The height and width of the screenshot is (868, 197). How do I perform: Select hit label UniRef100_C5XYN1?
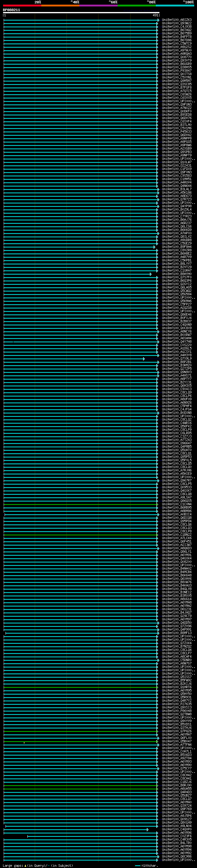tap(177, 78)
